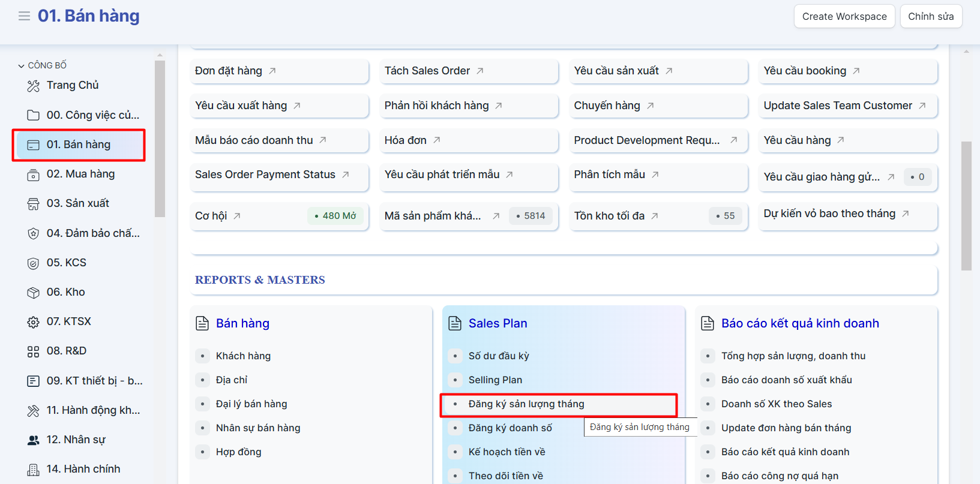Click the 07. KTSX gear icon
The image size is (980, 484).
[34, 322]
